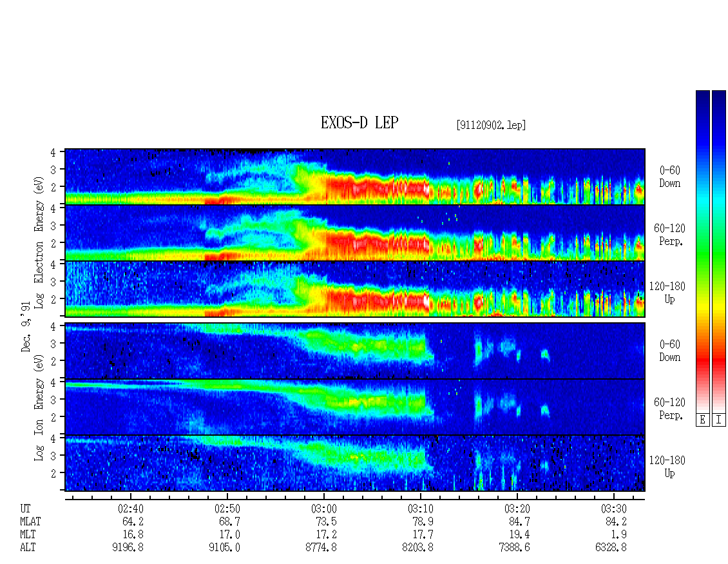Click the MLAT value 78.9
Image resolution: width=728 pixels, height=564 pixels.
tap(423, 521)
